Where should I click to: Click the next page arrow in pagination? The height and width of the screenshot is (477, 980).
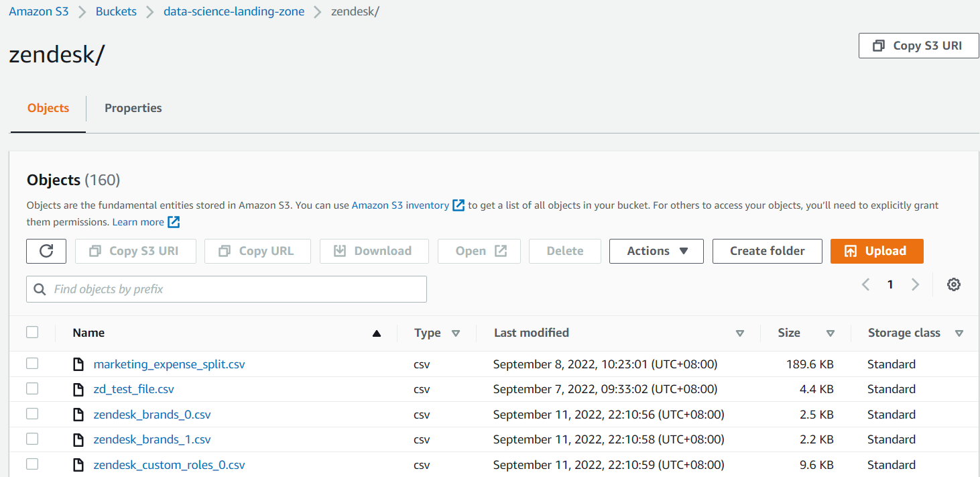[x=916, y=284]
